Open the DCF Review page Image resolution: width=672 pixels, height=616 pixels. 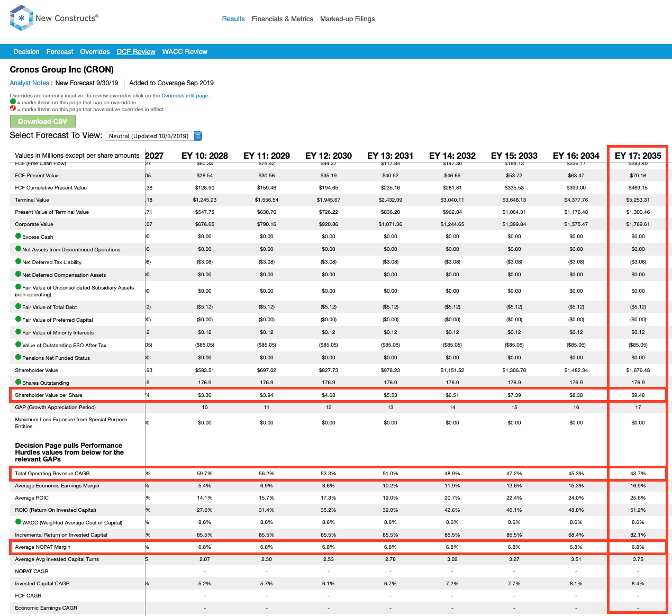[x=136, y=51]
